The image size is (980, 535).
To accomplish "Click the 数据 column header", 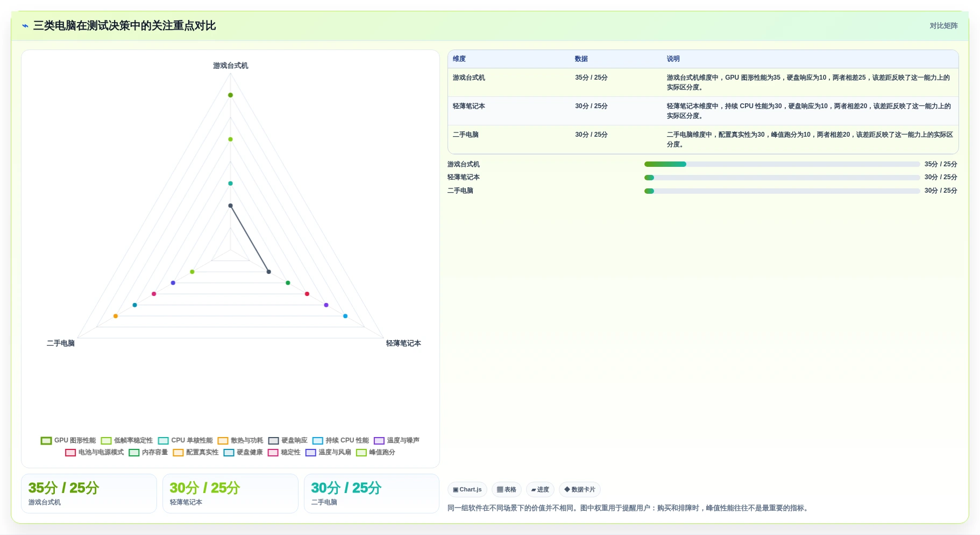I will [581, 59].
